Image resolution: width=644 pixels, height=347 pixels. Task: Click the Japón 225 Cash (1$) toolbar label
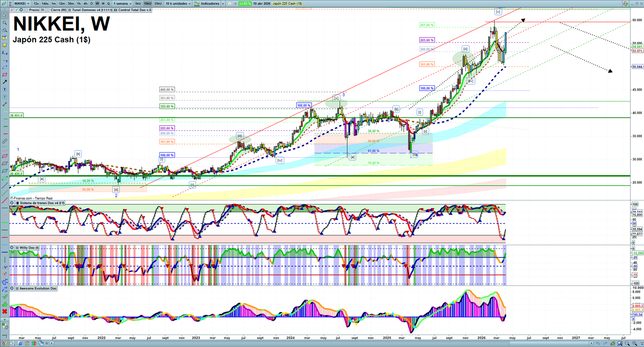pos(287,4)
